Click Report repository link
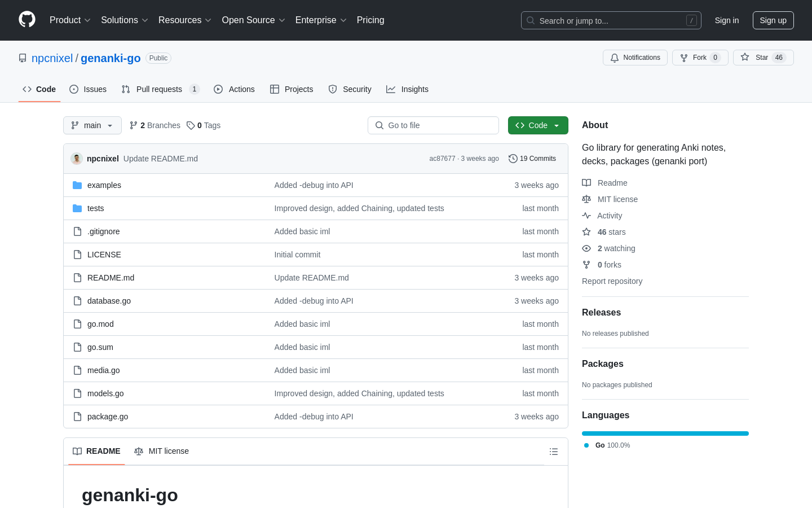 (x=612, y=281)
